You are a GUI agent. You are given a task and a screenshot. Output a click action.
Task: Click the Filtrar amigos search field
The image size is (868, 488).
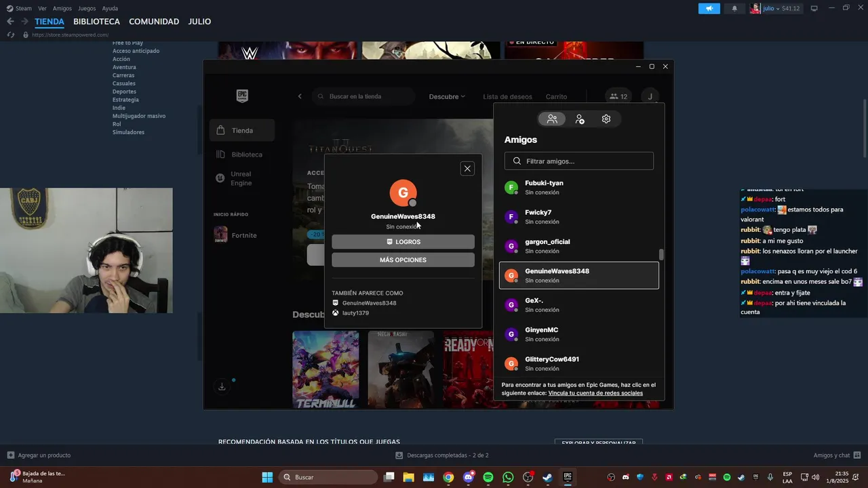point(579,161)
